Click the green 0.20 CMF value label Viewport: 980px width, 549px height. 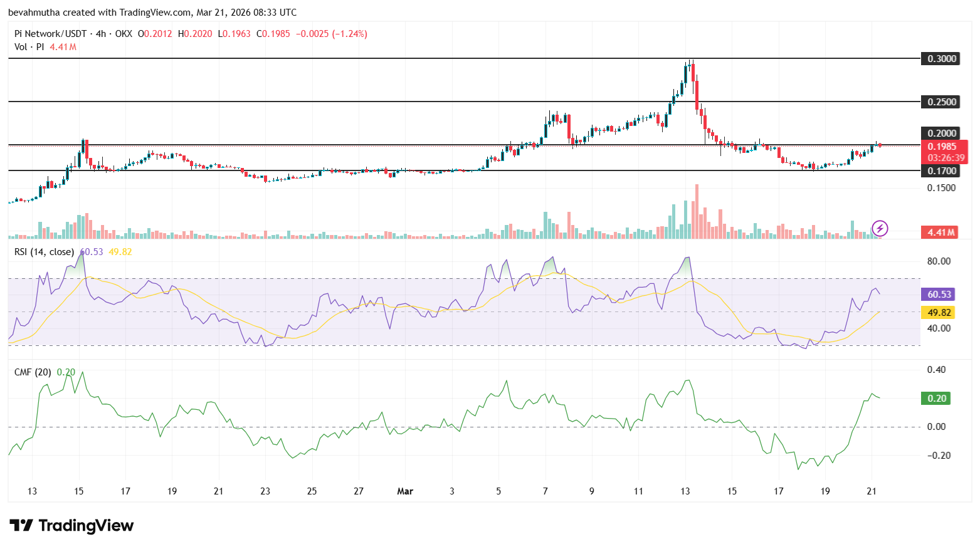936,398
